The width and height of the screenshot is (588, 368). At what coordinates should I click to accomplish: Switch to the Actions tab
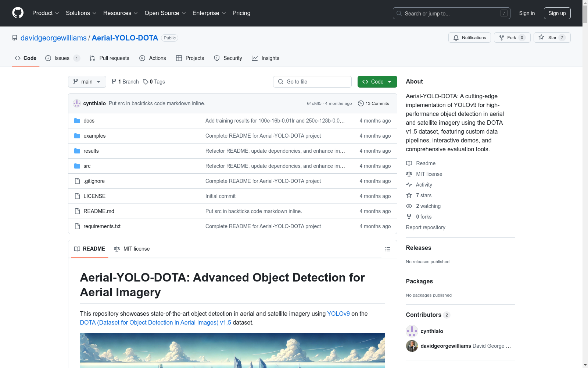[x=153, y=58]
